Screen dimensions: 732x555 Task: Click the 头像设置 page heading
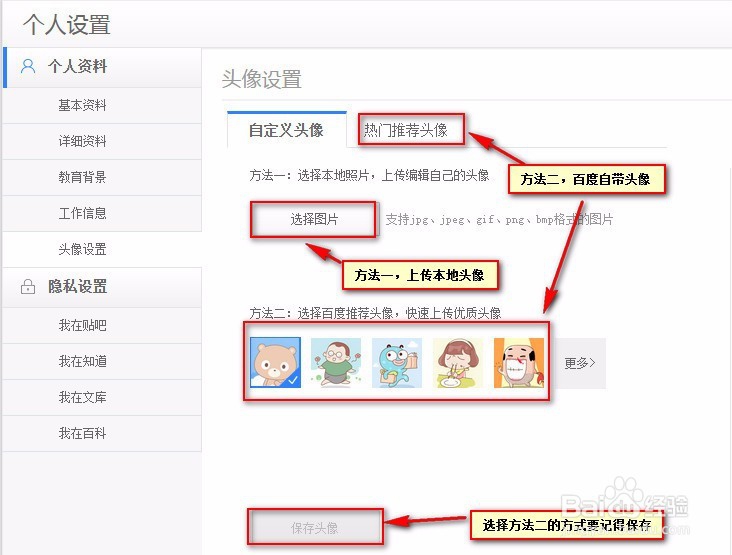[262, 79]
